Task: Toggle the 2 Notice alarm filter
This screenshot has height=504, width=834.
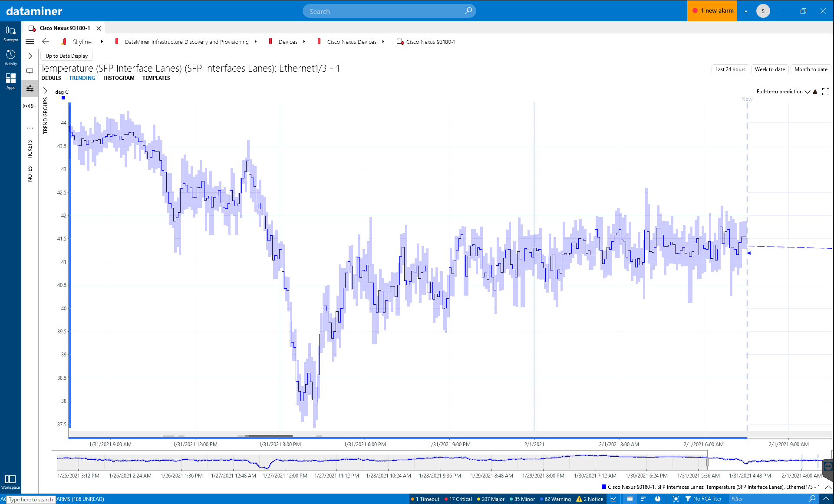Action: 590,499
